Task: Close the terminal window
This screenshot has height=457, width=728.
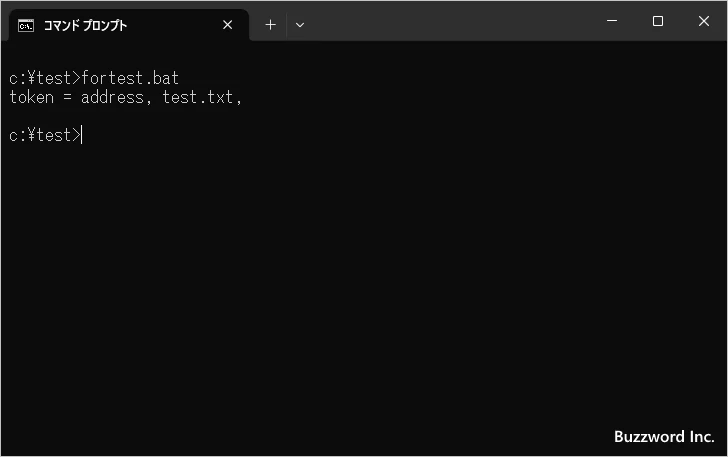Action: [704, 22]
